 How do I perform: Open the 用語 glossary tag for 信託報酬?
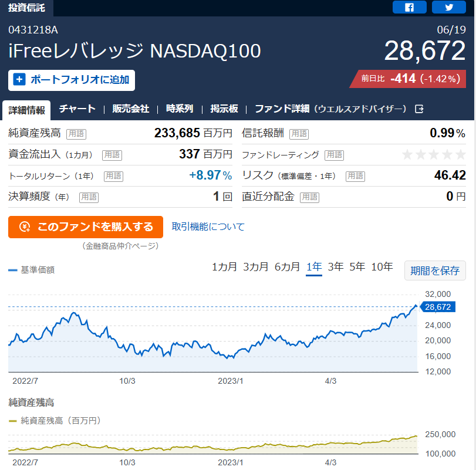299,134
